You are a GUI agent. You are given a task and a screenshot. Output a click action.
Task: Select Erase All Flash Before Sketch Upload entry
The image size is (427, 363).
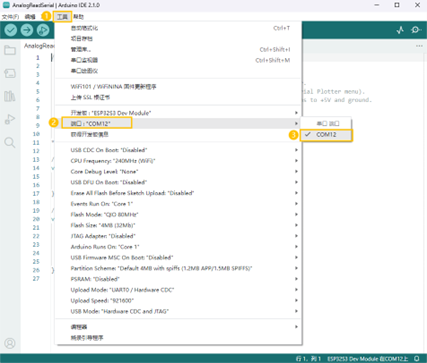tap(178, 193)
